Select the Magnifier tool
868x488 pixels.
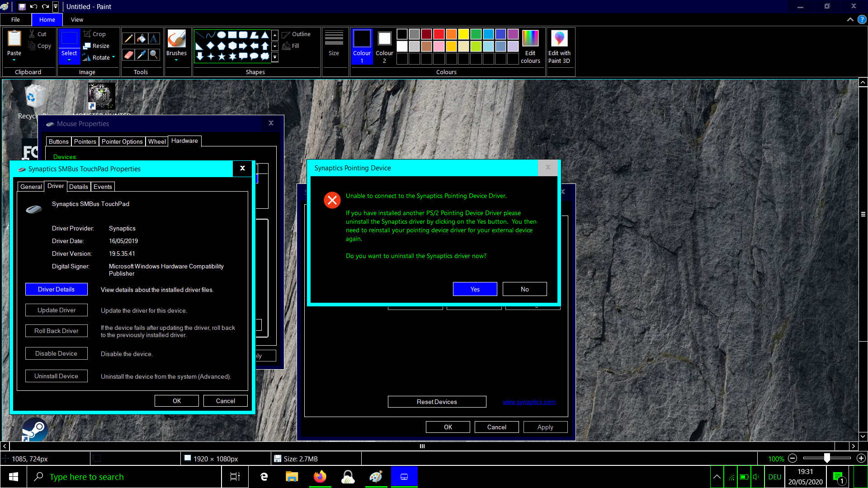click(154, 55)
